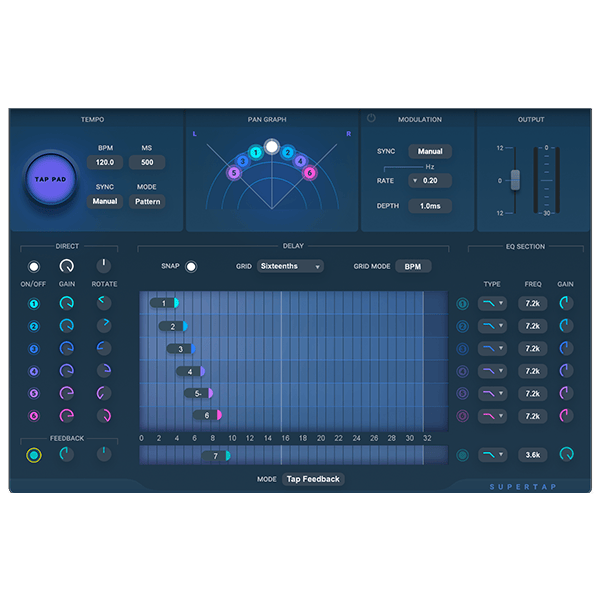The height and width of the screenshot is (600, 600).
Task: Click the Direct GAIN knob
Action: (x=67, y=266)
